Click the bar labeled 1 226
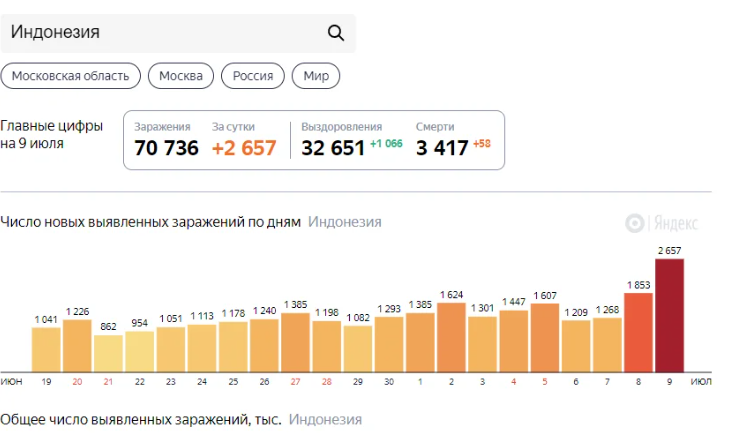The image size is (740, 433). (77, 346)
